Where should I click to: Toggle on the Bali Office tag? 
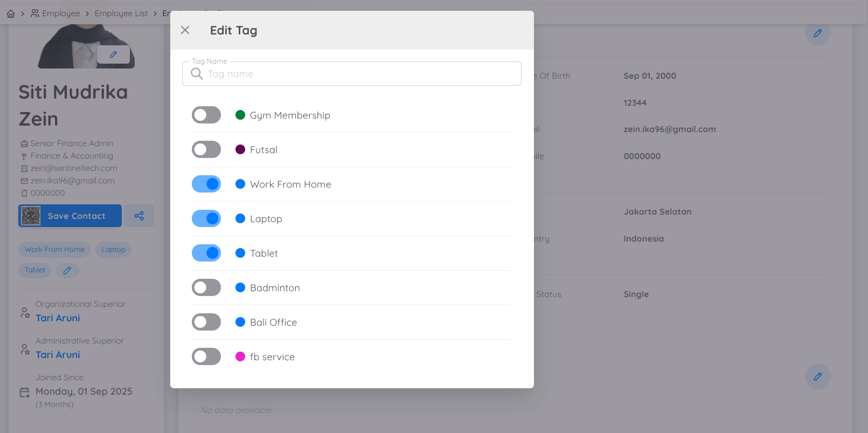[x=206, y=322]
